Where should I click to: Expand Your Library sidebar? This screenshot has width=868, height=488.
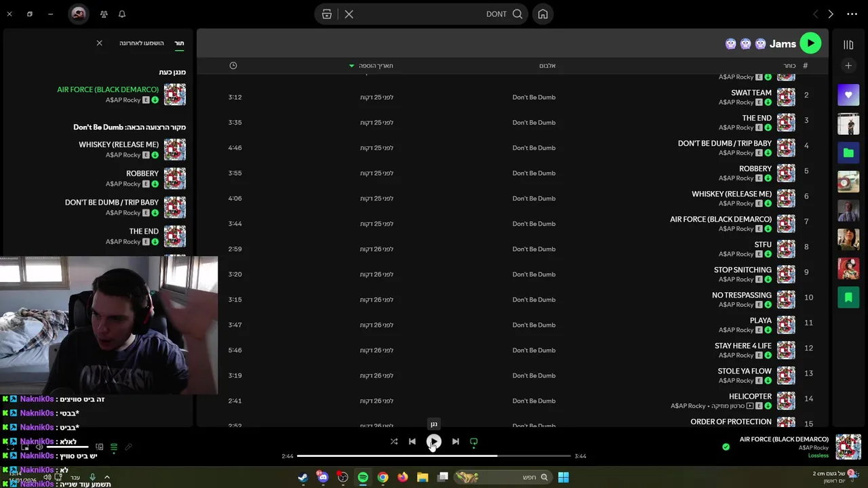click(848, 45)
